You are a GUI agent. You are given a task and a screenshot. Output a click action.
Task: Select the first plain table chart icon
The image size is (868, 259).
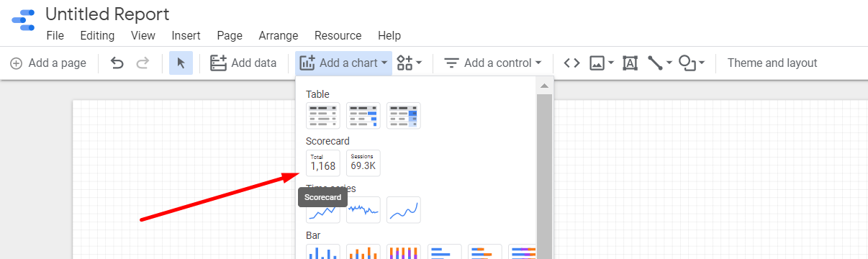323,115
